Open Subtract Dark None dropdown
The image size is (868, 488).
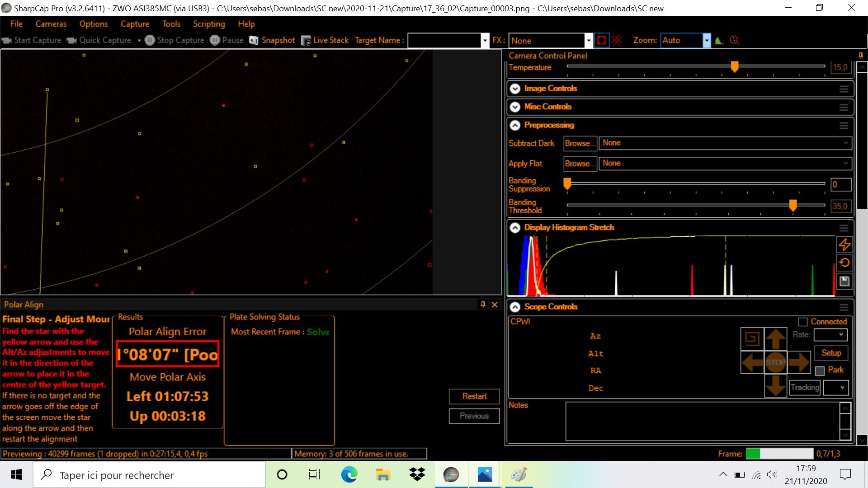(x=725, y=143)
